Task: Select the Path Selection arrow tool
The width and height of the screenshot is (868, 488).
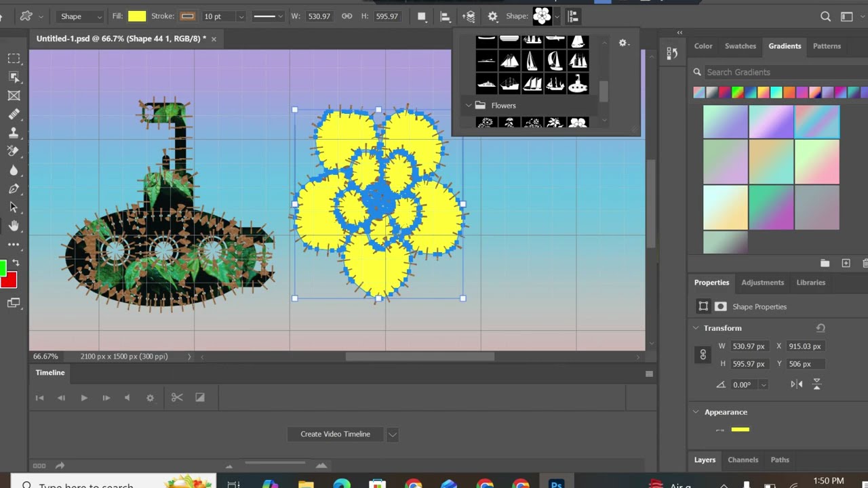Action: tap(14, 207)
